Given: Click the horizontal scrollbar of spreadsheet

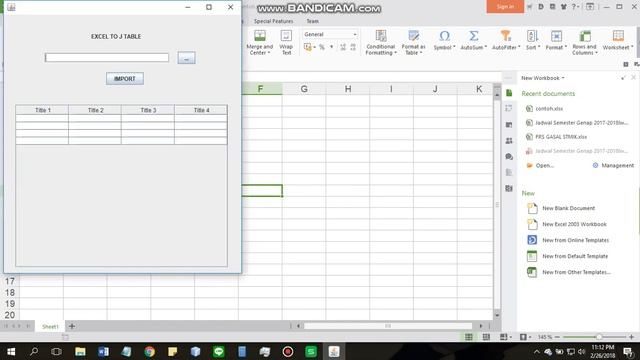Looking at the screenshot, I should tap(388, 326).
